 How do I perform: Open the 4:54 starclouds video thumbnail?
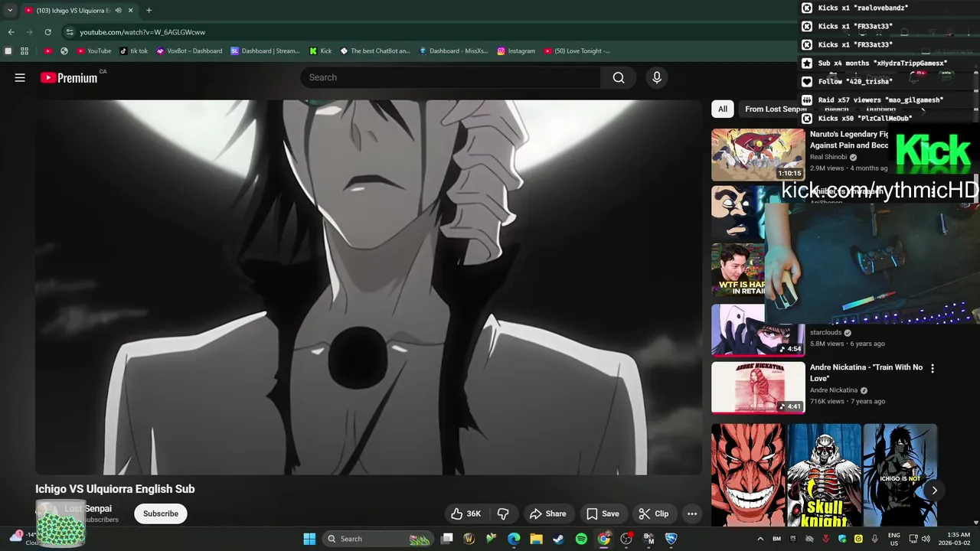(758, 330)
